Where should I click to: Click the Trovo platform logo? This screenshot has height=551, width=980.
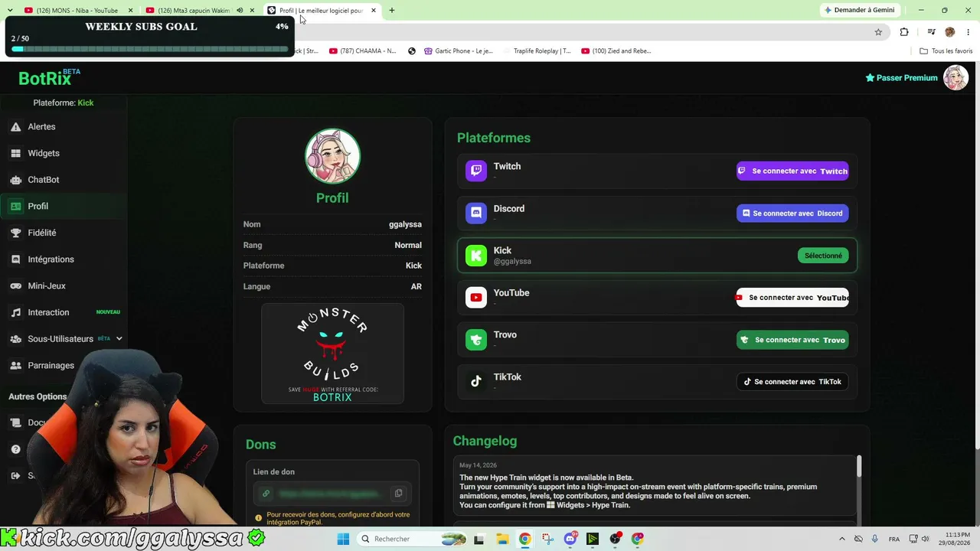pyautogui.click(x=476, y=340)
